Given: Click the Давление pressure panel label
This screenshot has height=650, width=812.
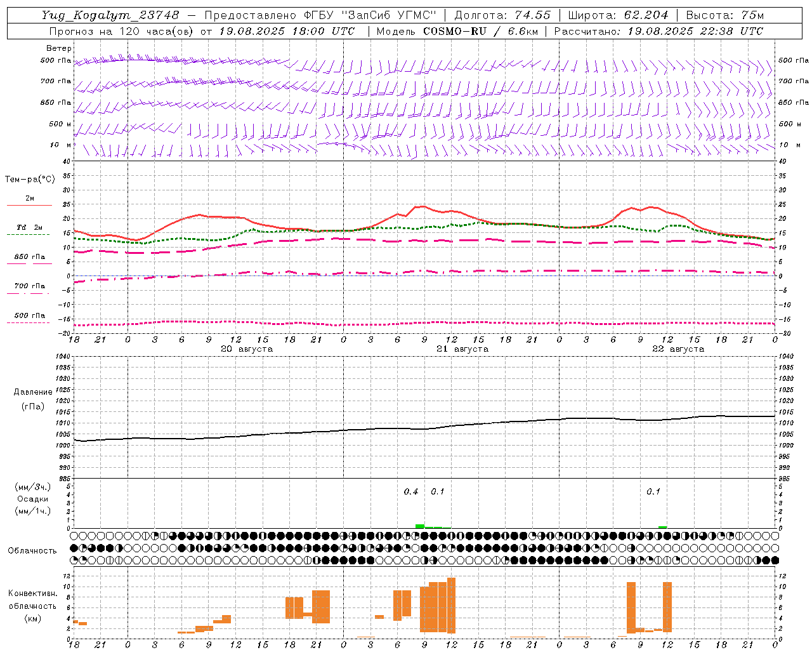Looking at the screenshot, I should [x=33, y=392].
